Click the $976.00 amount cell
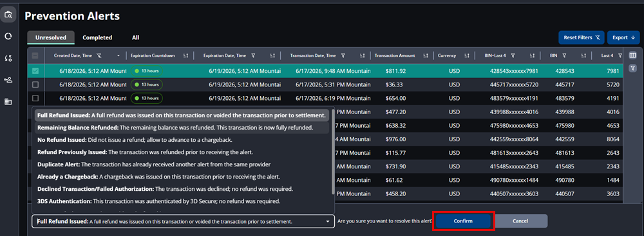The image size is (644, 236). (395, 139)
